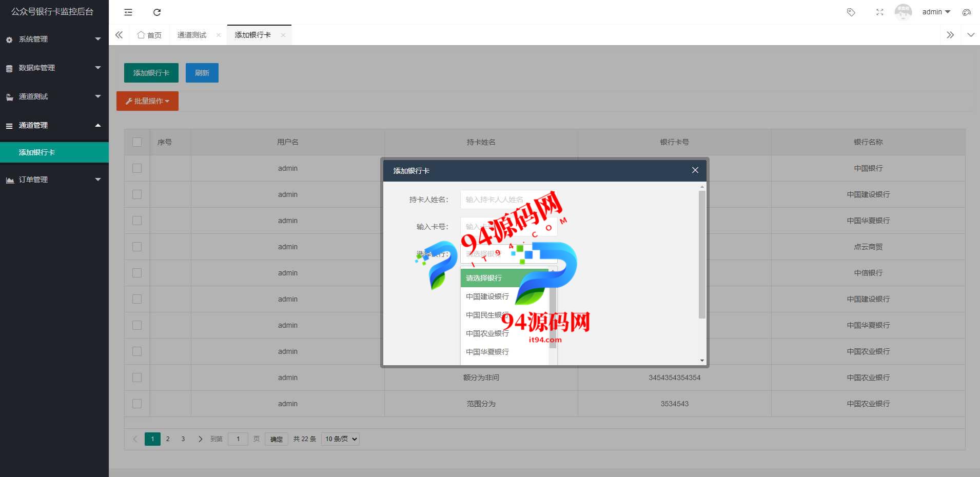Switch to the 首页 tab

pyautogui.click(x=149, y=35)
